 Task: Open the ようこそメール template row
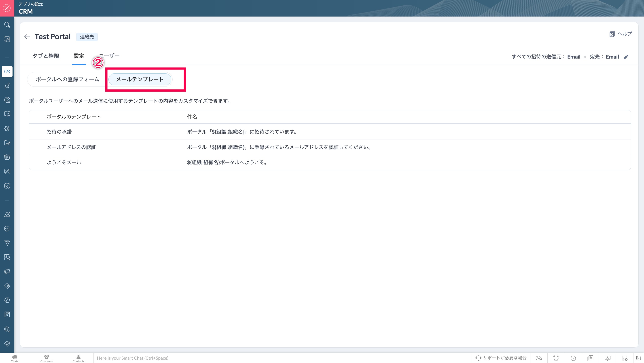[64, 163]
